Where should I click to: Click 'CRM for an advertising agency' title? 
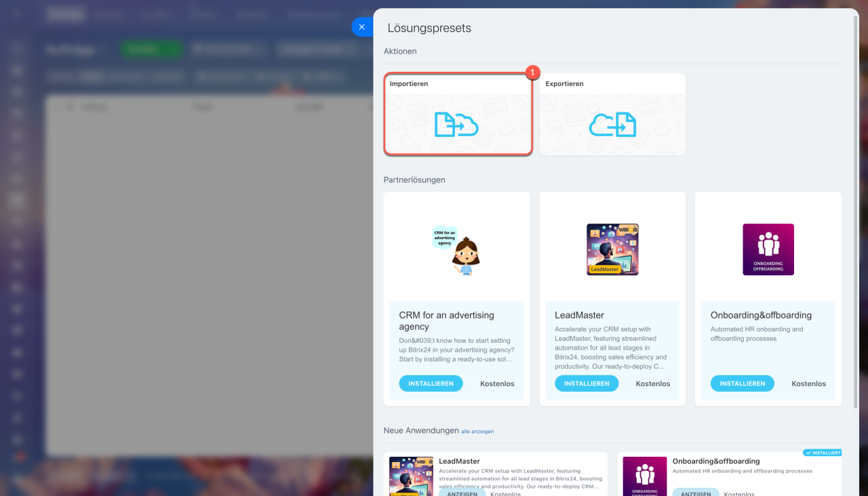point(446,321)
